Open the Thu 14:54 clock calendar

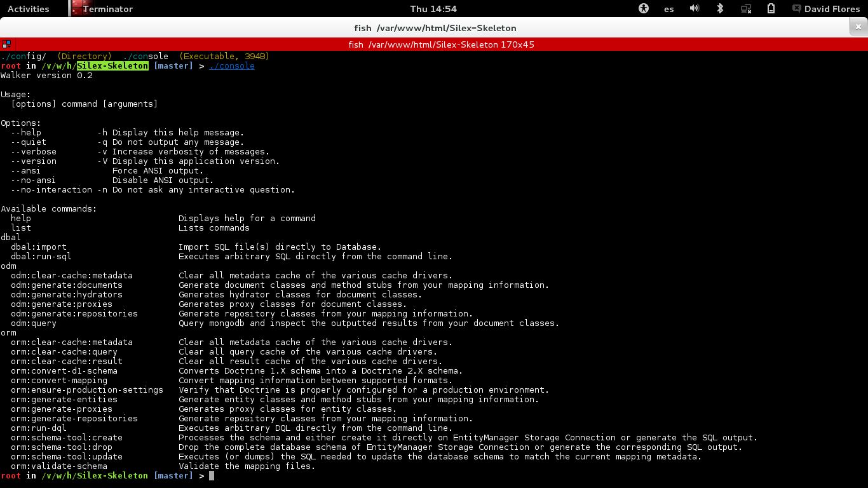click(433, 9)
